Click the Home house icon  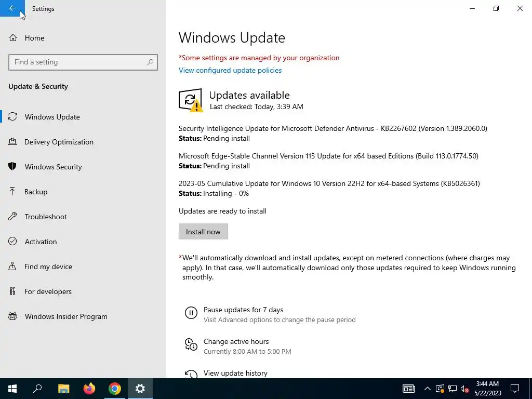pyautogui.click(x=13, y=37)
